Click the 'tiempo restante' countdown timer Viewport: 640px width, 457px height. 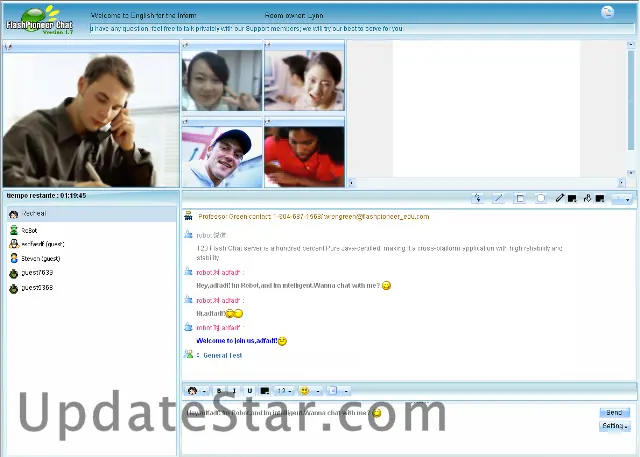pos(46,196)
